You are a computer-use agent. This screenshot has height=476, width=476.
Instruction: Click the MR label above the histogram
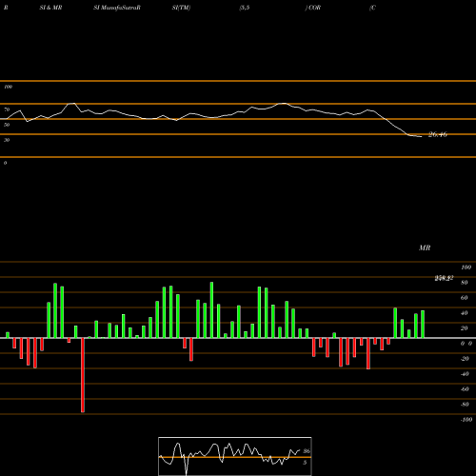coord(425,248)
